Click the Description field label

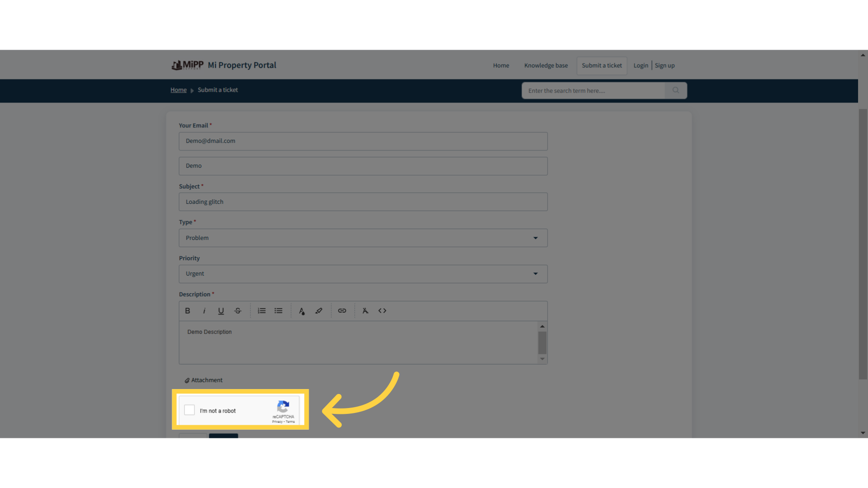(x=195, y=295)
